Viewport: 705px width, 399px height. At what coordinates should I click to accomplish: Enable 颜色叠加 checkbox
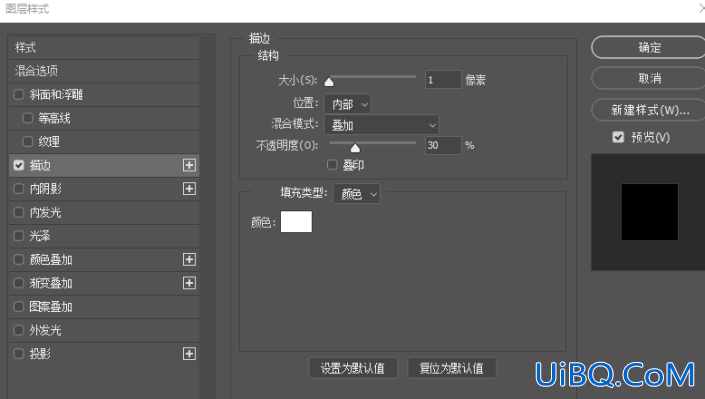pyautogui.click(x=18, y=260)
